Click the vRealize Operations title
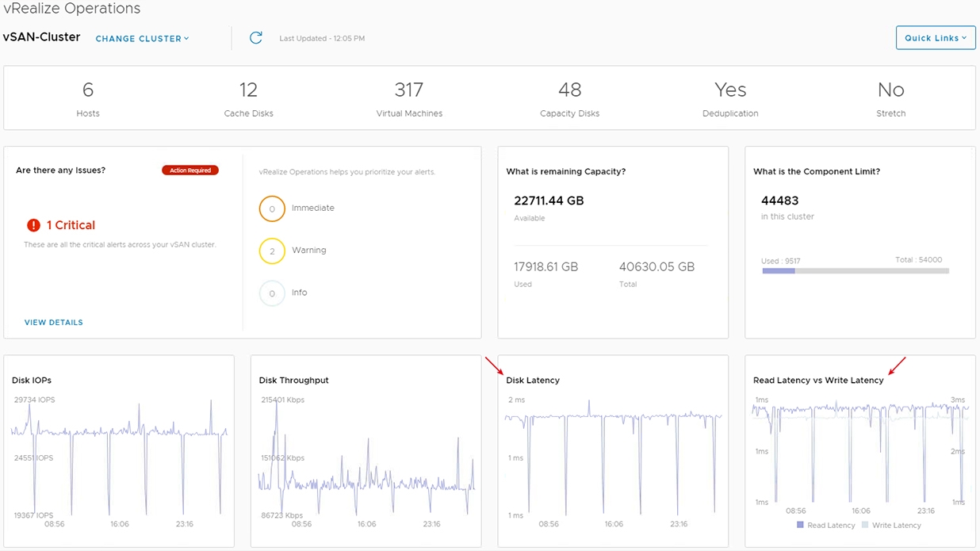Screen dimensions: 980x551 pyautogui.click(x=72, y=9)
